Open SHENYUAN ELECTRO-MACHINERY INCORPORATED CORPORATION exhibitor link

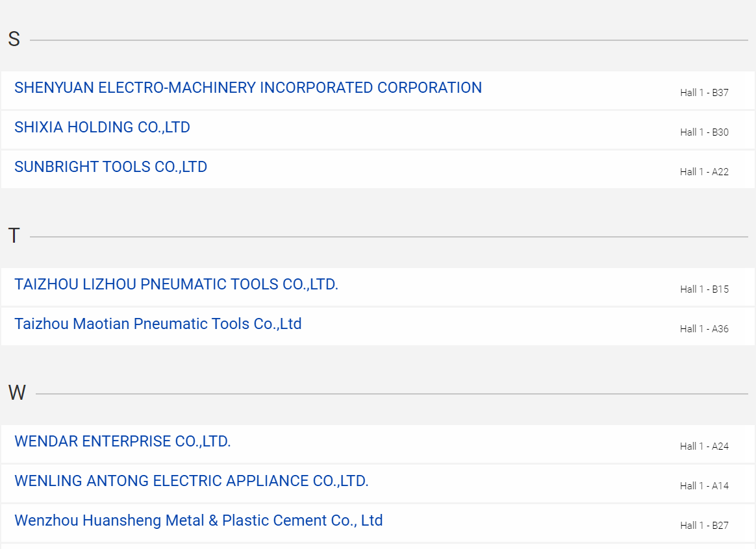248,88
